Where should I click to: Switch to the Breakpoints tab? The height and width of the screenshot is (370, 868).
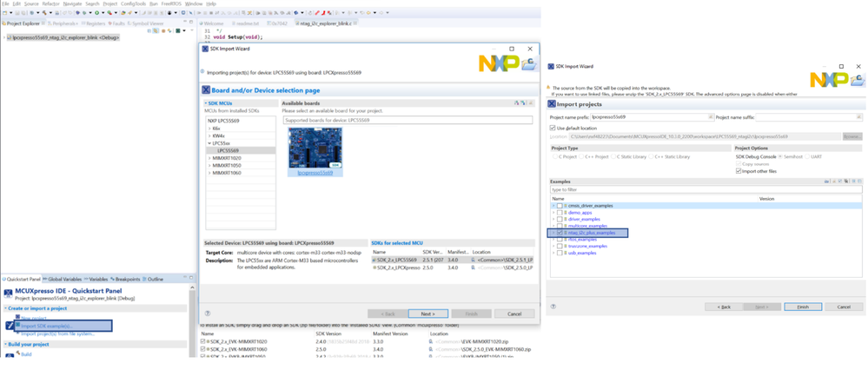tap(127, 279)
